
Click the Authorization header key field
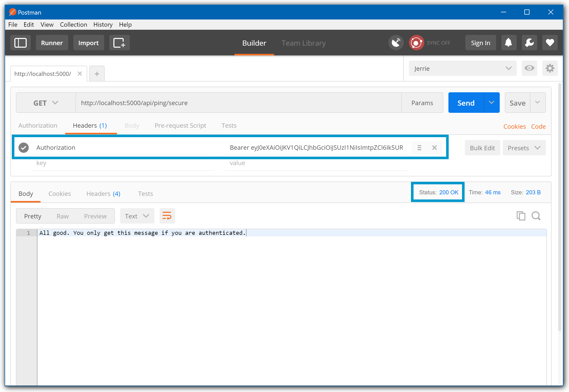(123, 148)
